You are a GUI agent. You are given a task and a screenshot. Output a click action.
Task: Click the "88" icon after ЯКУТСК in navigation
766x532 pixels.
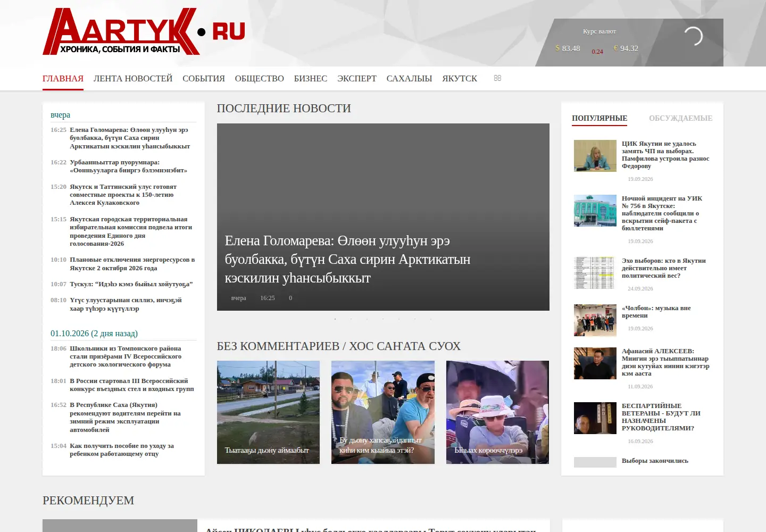tap(497, 78)
